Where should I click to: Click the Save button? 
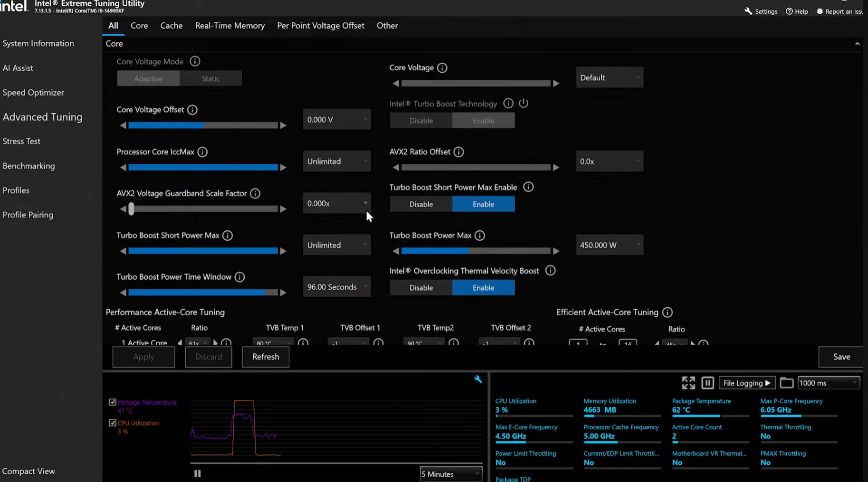841,357
